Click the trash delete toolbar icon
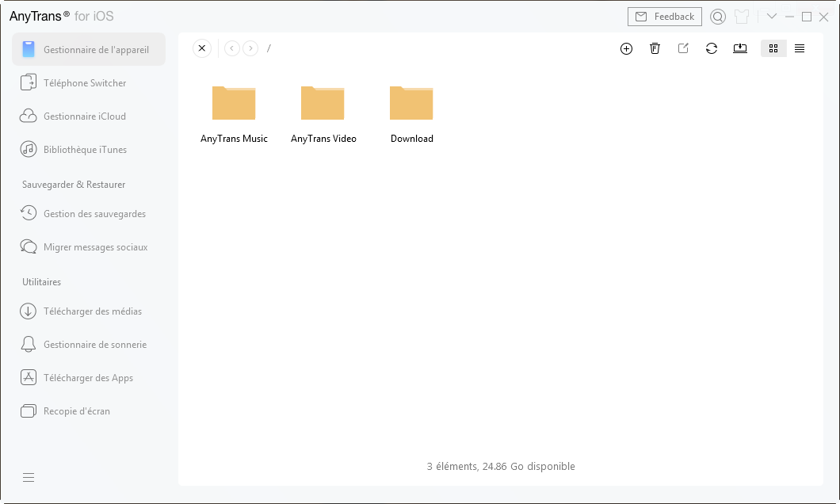This screenshot has width=840, height=504. click(655, 48)
